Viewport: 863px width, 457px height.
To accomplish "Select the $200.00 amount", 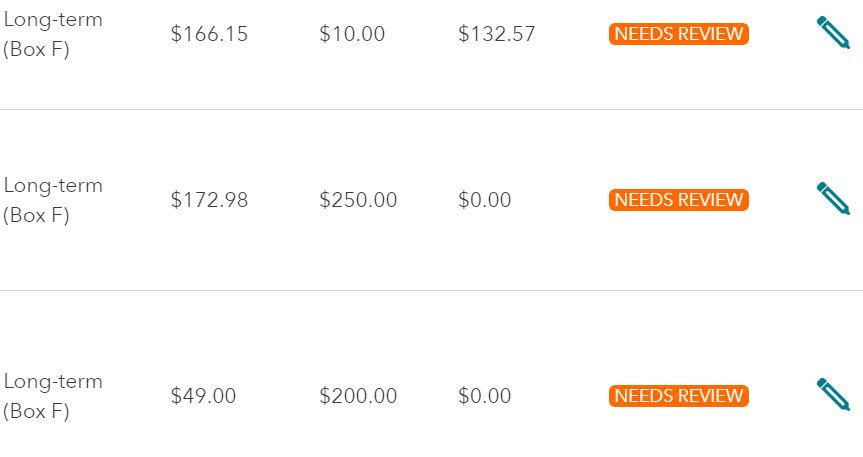I will (x=358, y=396).
